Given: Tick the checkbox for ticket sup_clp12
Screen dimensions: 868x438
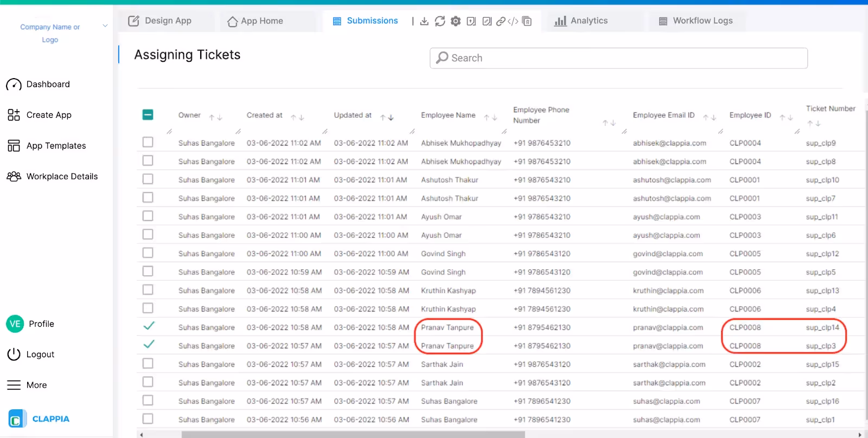Looking at the screenshot, I should [x=148, y=253].
